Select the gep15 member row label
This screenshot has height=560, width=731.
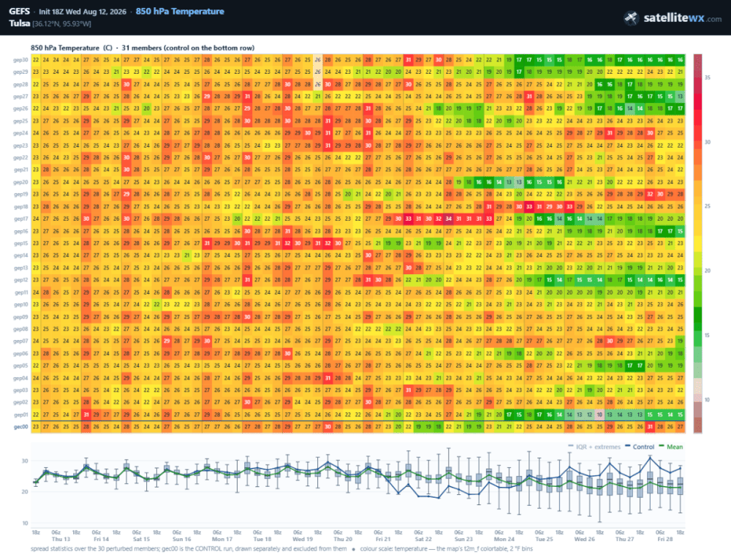point(20,243)
